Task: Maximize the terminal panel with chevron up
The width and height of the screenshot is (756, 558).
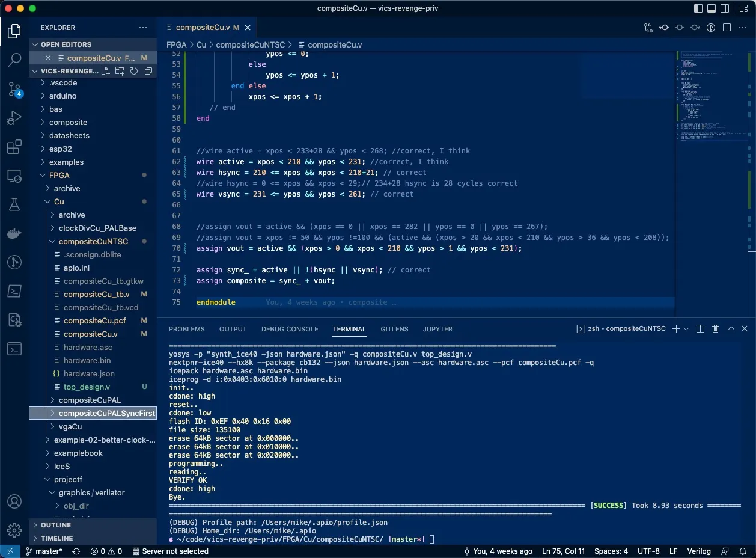Action: click(731, 329)
